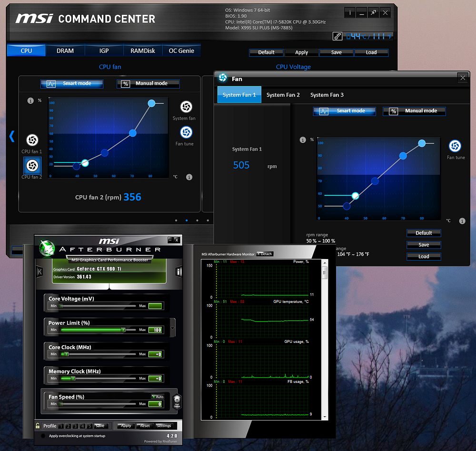The width and height of the screenshot is (476, 451).
Task: Click the temperature unit toggle icon
Action: (337, 36)
